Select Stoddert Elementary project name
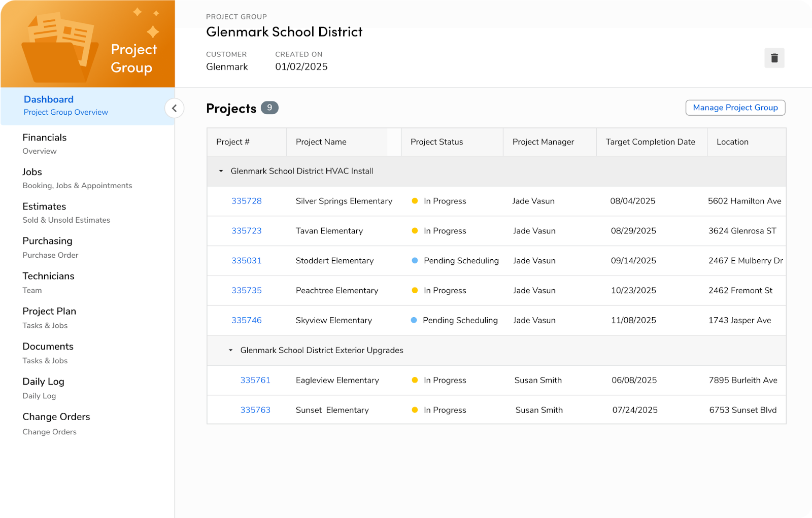812x518 pixels. (x=334, y=261)
